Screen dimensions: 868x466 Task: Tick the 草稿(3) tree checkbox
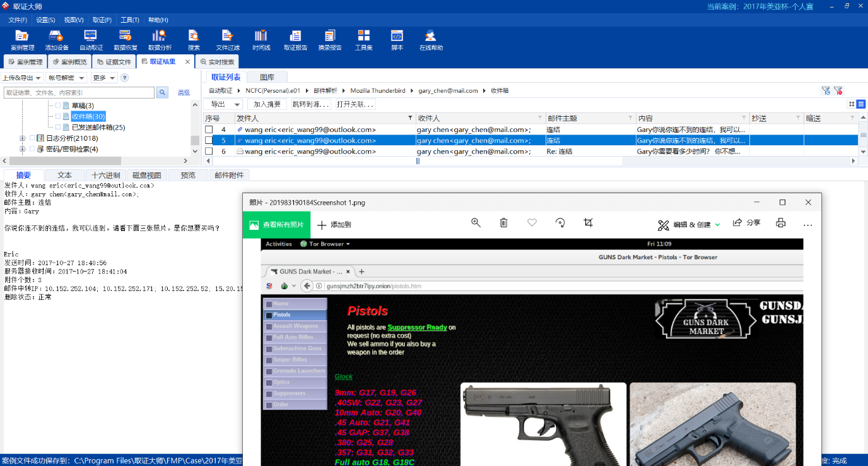(58, 105)
